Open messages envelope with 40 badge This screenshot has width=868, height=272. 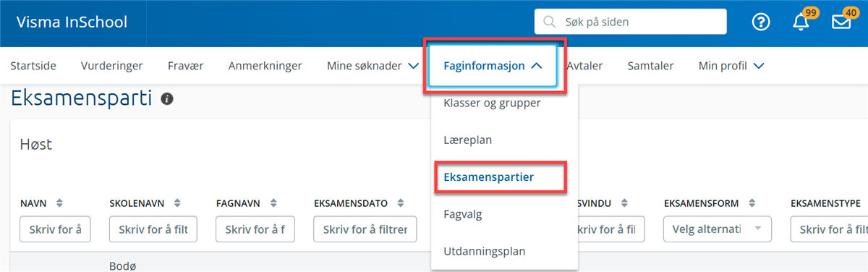coord(841,22)
